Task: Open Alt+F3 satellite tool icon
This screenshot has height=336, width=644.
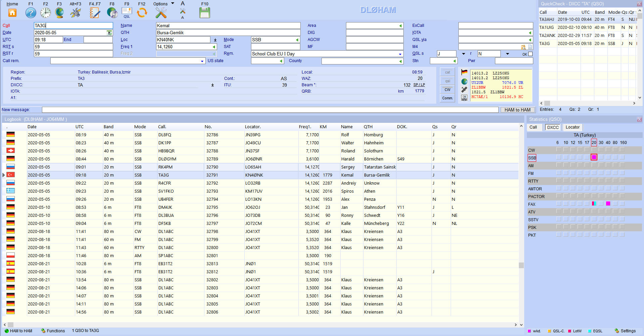Action: [76, 13]
